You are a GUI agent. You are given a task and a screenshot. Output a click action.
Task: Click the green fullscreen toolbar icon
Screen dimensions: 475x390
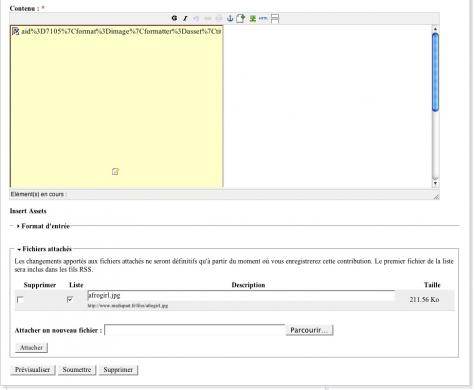(253, 18)
